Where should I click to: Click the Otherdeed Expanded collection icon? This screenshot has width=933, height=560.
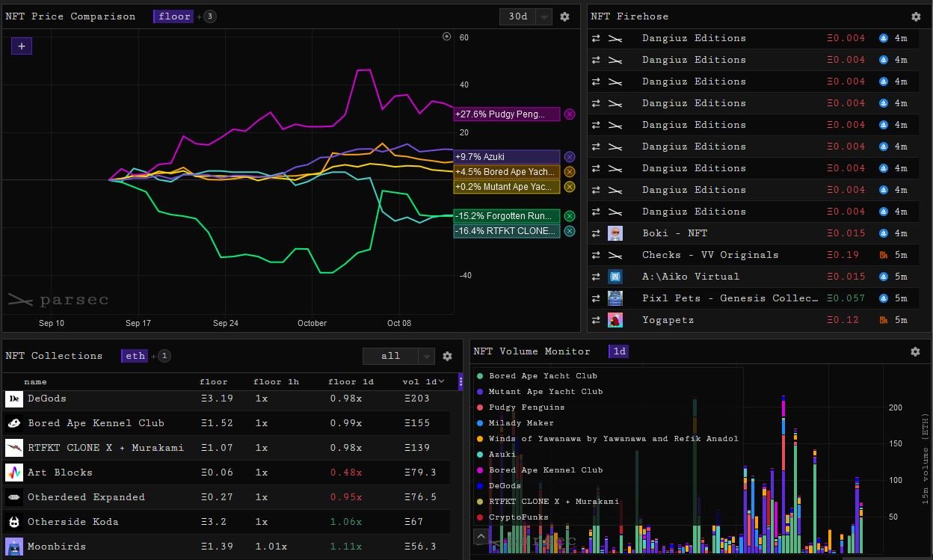tap(14, 497)
